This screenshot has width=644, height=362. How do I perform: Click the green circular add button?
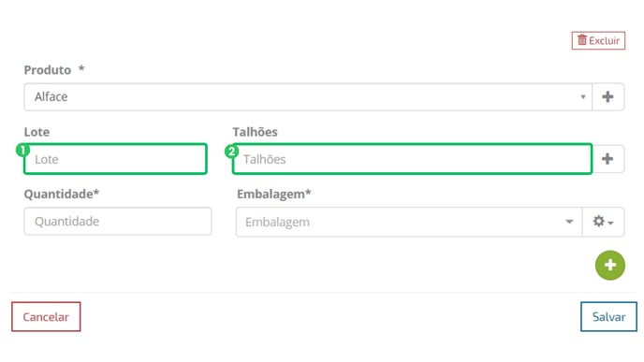tap(610, 265)
